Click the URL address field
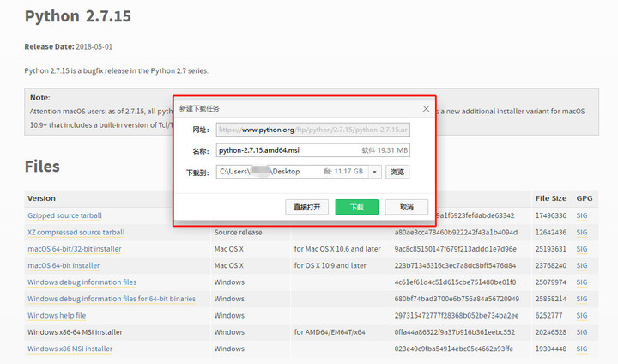 point(313,130)
